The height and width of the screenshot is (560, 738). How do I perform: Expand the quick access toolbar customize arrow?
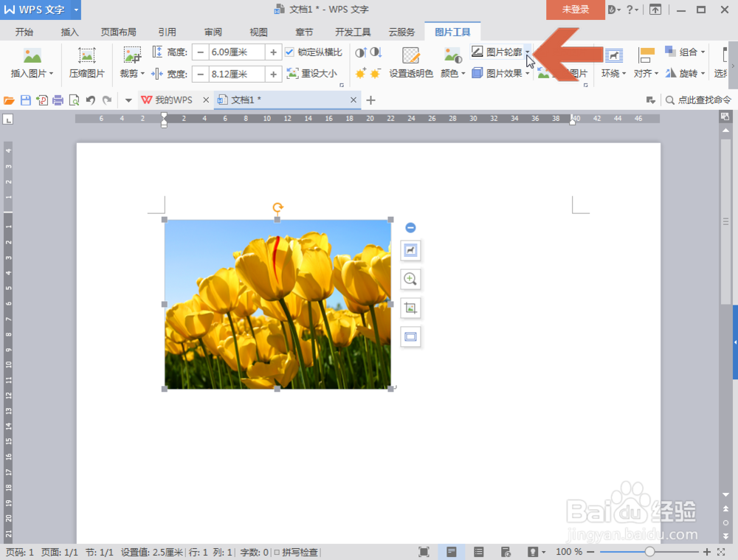[128, 100]
